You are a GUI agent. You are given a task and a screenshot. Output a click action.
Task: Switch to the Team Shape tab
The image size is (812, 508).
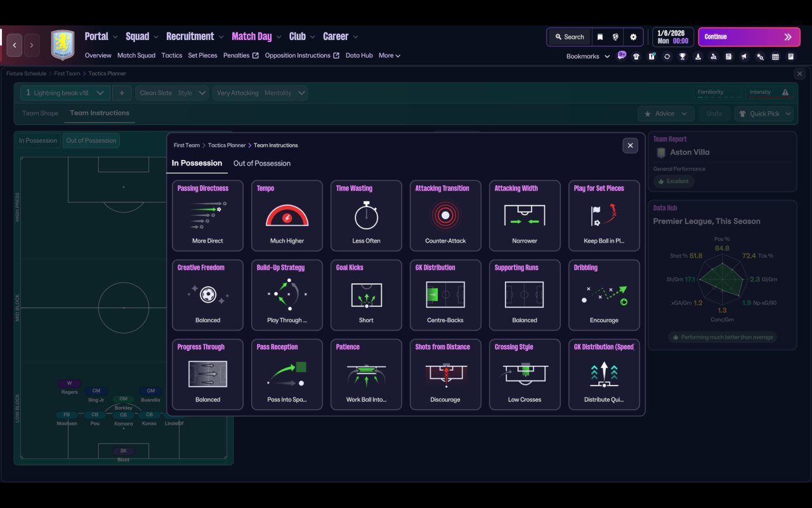point(40,113)
